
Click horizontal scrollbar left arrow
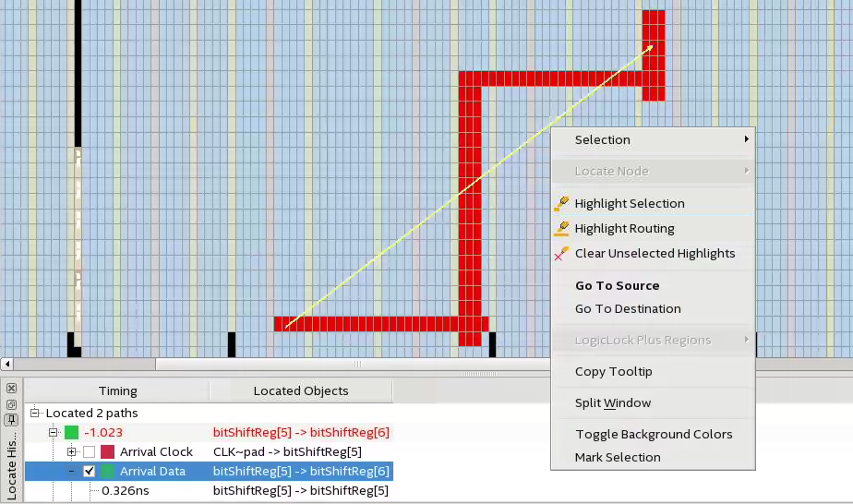7,364
